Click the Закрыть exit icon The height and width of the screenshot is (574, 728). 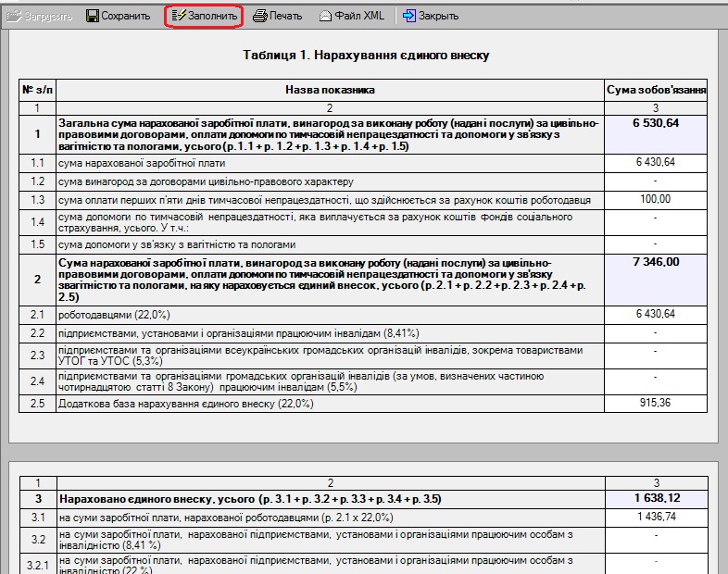point(409,16)
